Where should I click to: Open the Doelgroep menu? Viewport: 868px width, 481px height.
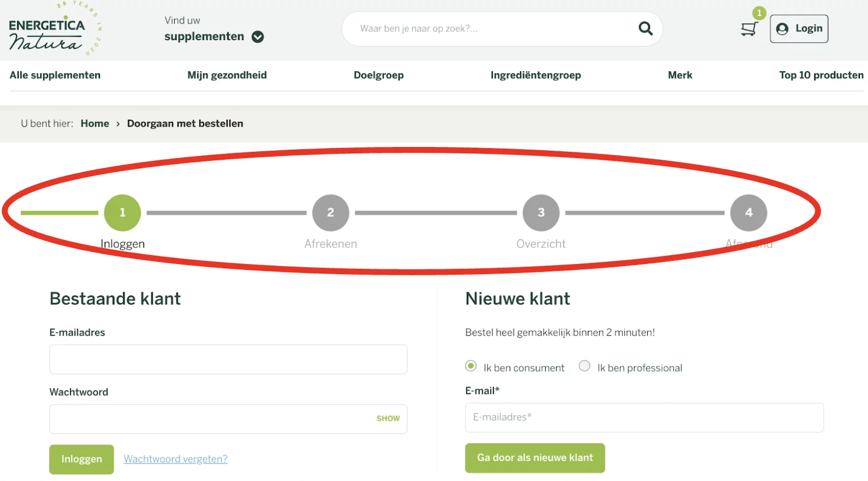point(378,75)
